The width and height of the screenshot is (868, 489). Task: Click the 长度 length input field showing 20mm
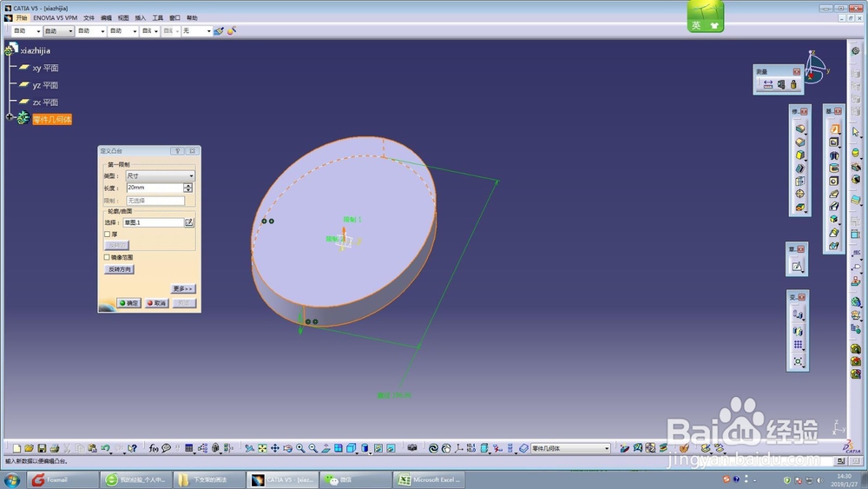pyautogui.click(x=155, y=188)
